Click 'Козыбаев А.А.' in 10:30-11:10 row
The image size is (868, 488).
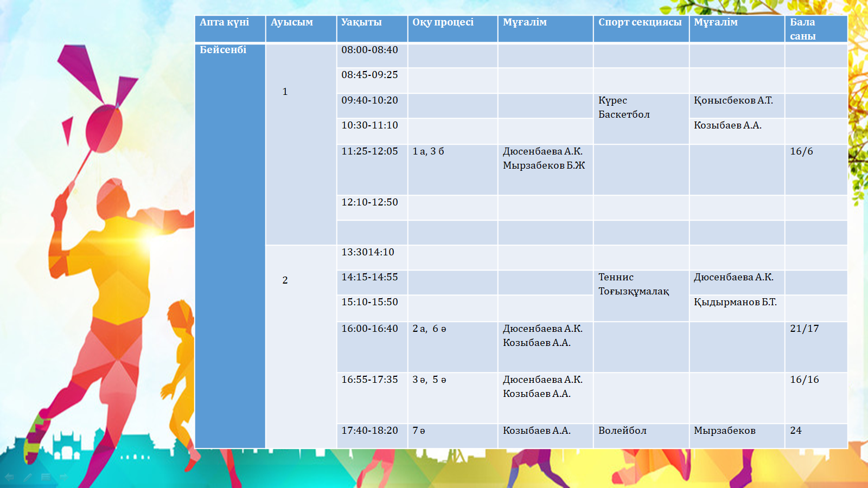(737, 131)
